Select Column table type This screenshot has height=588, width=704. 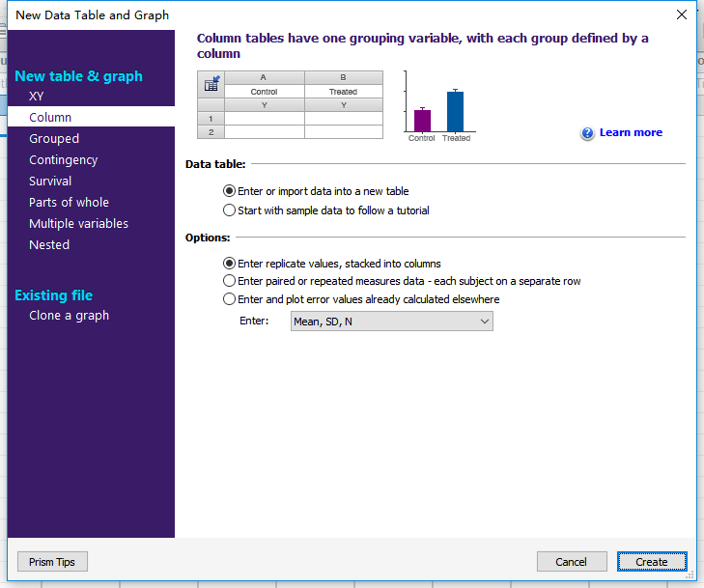click(x=91, y=117)
